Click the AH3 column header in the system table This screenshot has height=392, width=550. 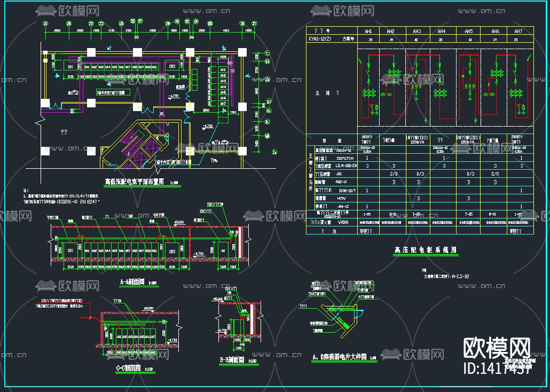tap(417, 32)
